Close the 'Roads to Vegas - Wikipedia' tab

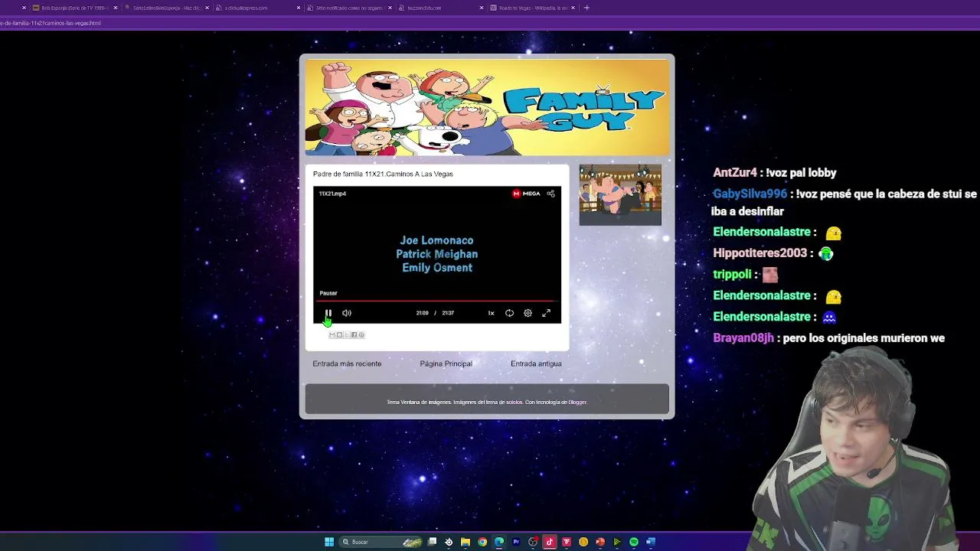click(573, 8)
